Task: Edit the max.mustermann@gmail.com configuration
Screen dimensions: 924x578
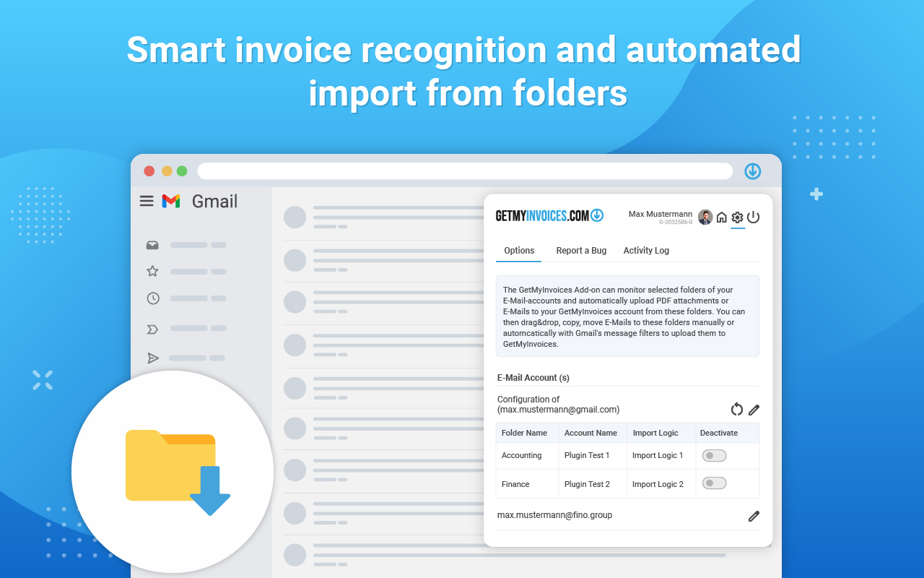Action: pos(754,410)
